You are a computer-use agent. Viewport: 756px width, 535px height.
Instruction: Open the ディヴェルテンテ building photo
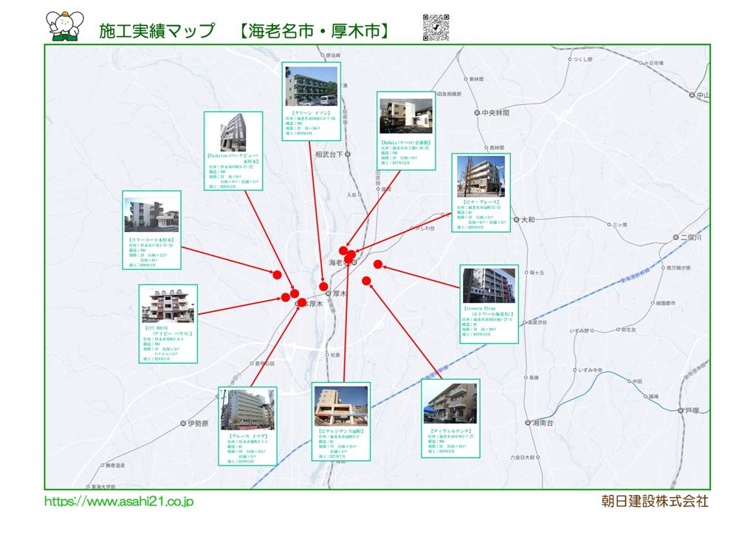[x=450, y=403]
